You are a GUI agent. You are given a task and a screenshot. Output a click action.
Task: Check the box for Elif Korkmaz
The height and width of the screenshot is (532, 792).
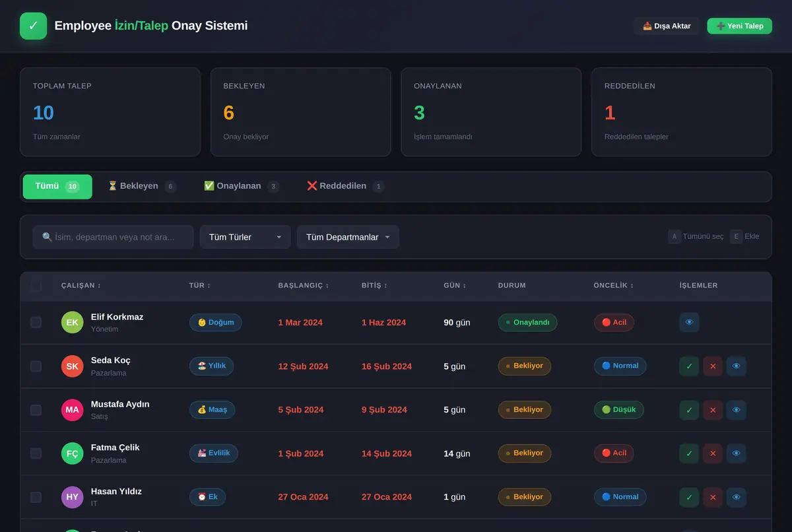click(x=36, y=322)
